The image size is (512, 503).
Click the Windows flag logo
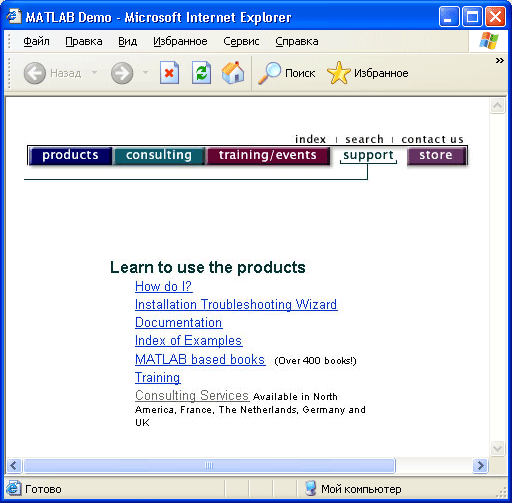pos(489,41)
